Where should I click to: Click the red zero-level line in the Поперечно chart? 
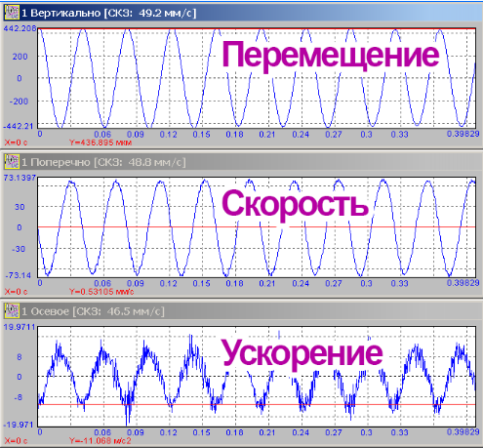pos(257,226)
